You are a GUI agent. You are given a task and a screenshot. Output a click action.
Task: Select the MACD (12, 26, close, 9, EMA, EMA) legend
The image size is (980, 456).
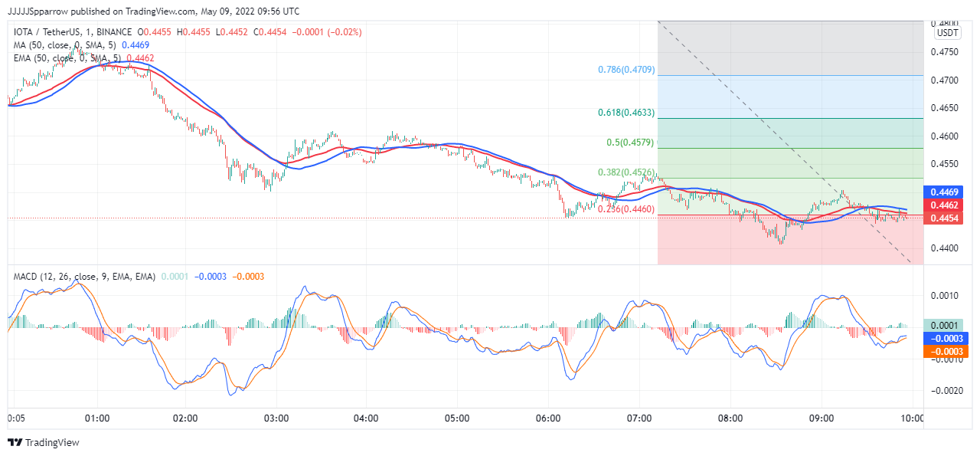(x=84, y=276)
